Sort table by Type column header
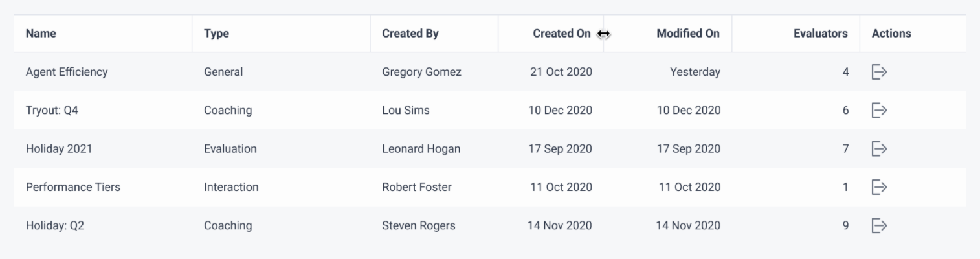This screenshot has height=259, width=980. [216, 34]
